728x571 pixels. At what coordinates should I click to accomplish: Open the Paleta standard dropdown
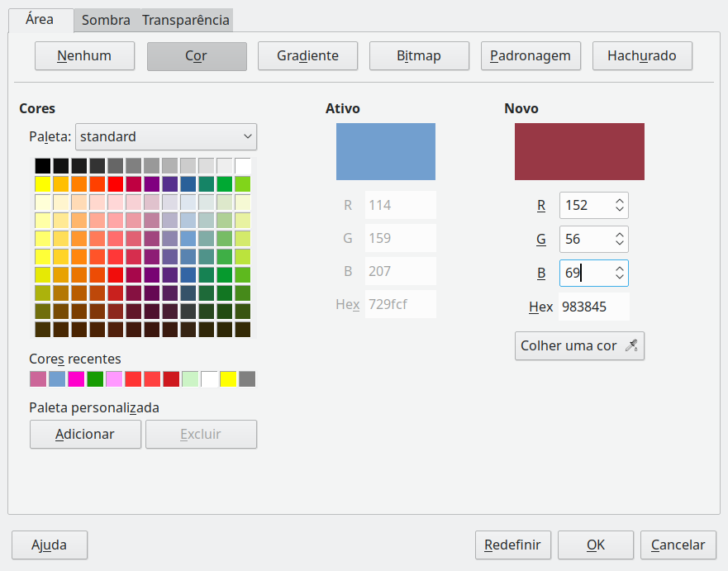click(x=166, y=136)
